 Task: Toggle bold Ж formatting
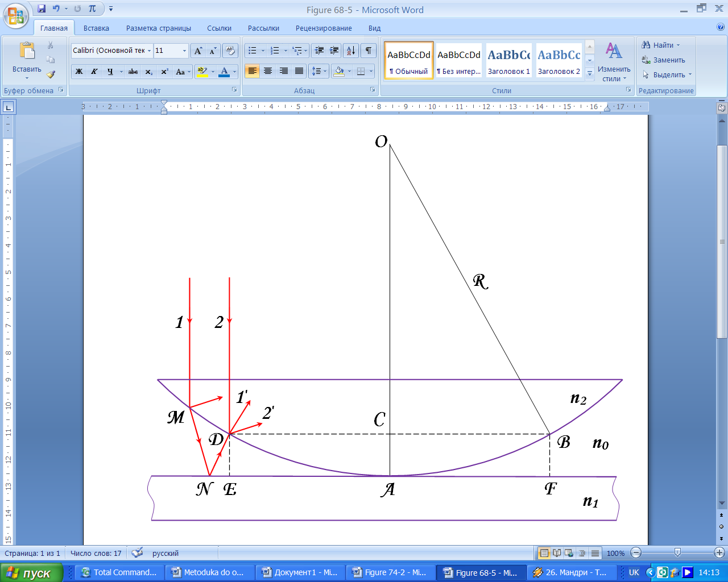79,72
